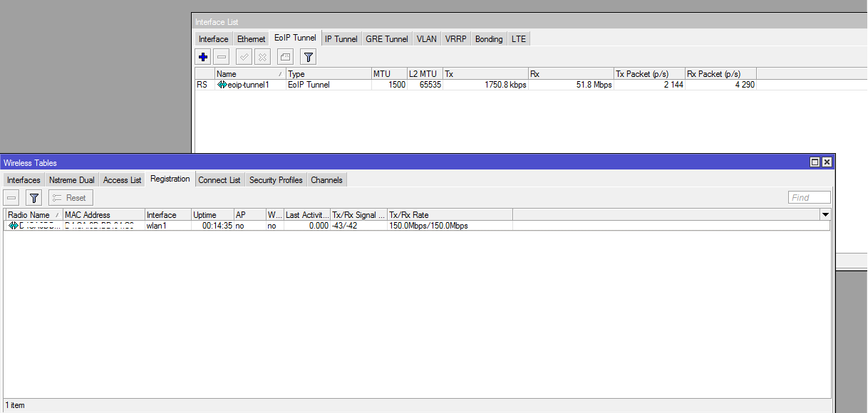Open the Channels tab
868x413 pixels.
[x=327, y=180]
